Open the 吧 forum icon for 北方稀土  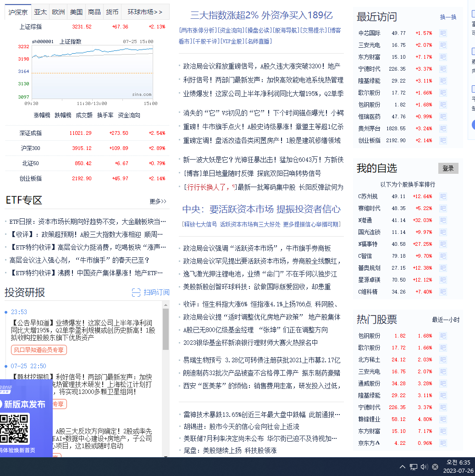[443, 360]
